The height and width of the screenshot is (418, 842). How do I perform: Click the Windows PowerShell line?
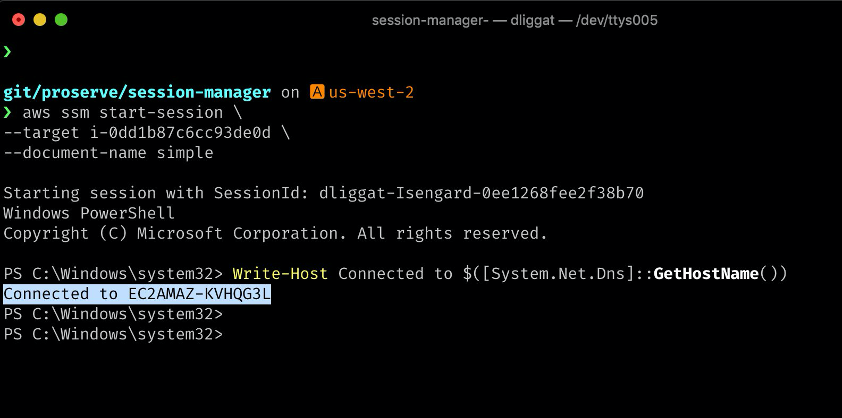[x=89, y=213]
